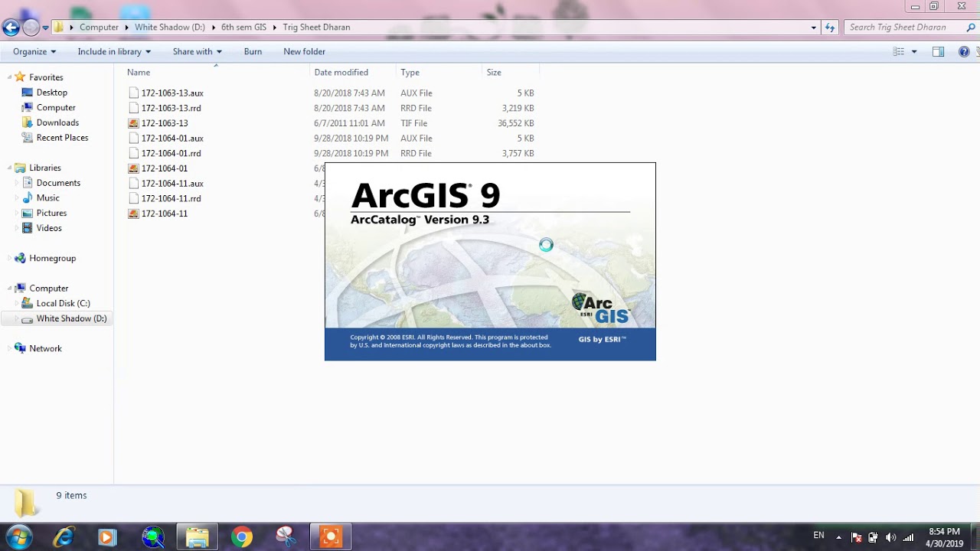Collapse the Computer tree node triangle
The image size is (980, 551).
coord(9,289)
